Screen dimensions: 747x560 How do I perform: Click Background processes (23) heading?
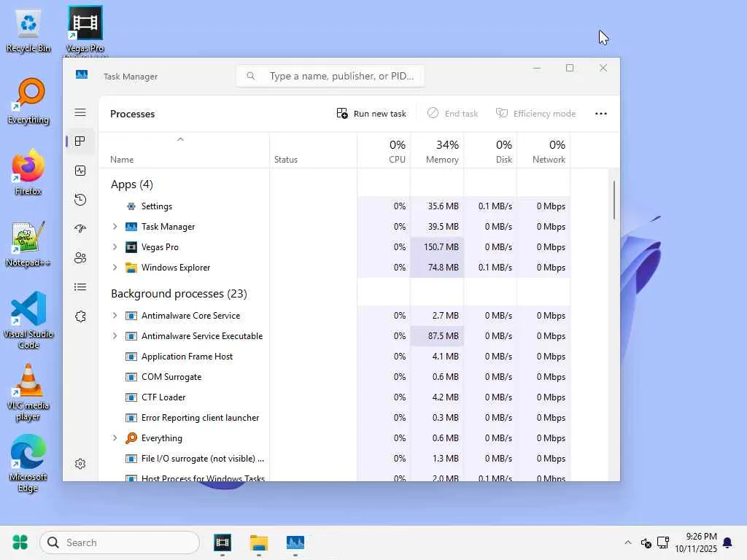pyautogui.click(x=179, y=293)
